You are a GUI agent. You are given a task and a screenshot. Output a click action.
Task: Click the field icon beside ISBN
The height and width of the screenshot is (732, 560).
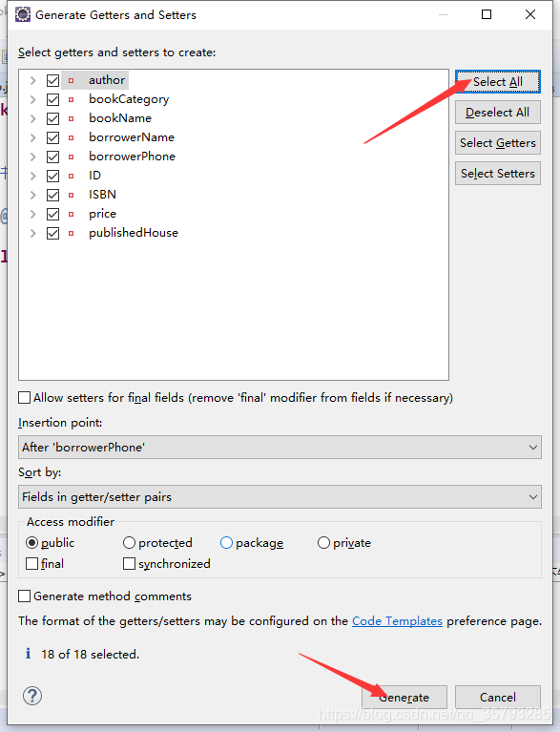[71, 195]
